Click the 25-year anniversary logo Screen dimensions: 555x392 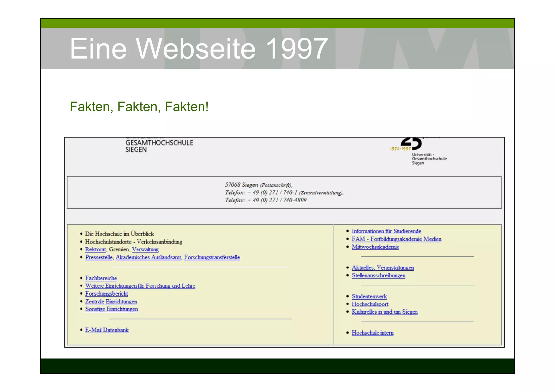tap(418, 151)
